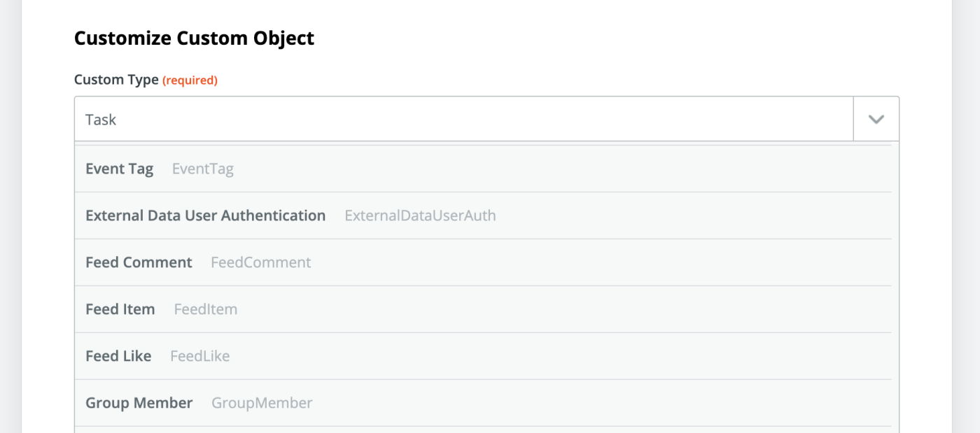Click the GroupMember API name text
This screenshot has width=980, height=433.
262,404
